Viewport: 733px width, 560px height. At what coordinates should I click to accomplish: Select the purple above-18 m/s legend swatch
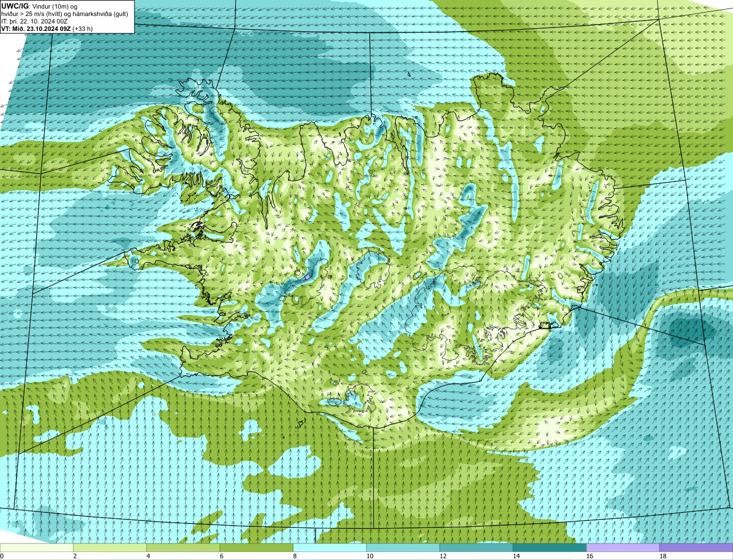point(696,548)
